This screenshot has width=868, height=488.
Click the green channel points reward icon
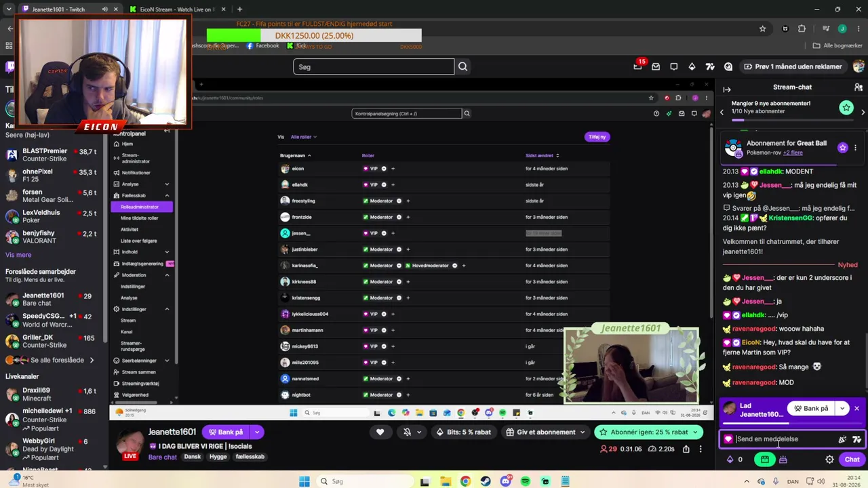pyautogui.click(x=765, y=459)
